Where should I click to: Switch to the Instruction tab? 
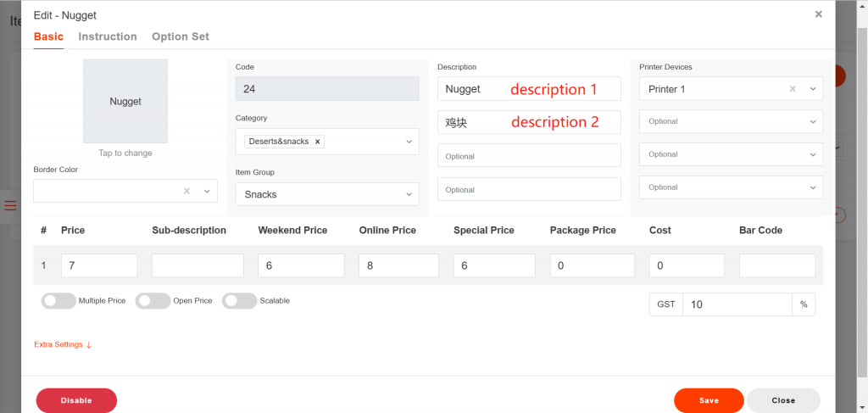point(108,36)
